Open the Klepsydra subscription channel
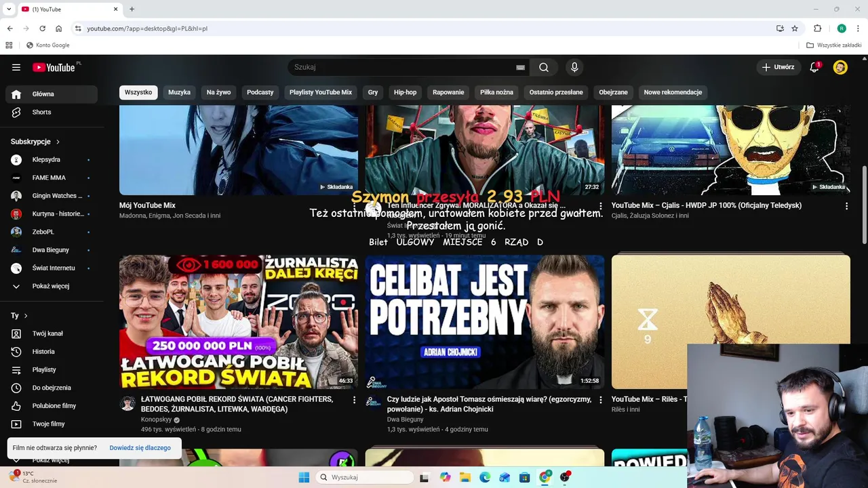This screenshot has width=868, height=488. [52, 159]
